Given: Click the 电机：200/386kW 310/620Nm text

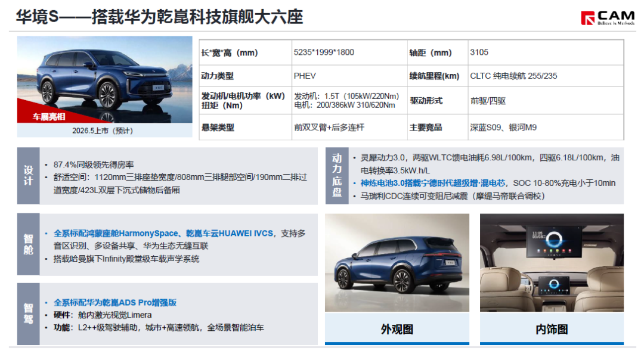Looking at the screenshot, I should pyautogui.click(x=344, y=105).
